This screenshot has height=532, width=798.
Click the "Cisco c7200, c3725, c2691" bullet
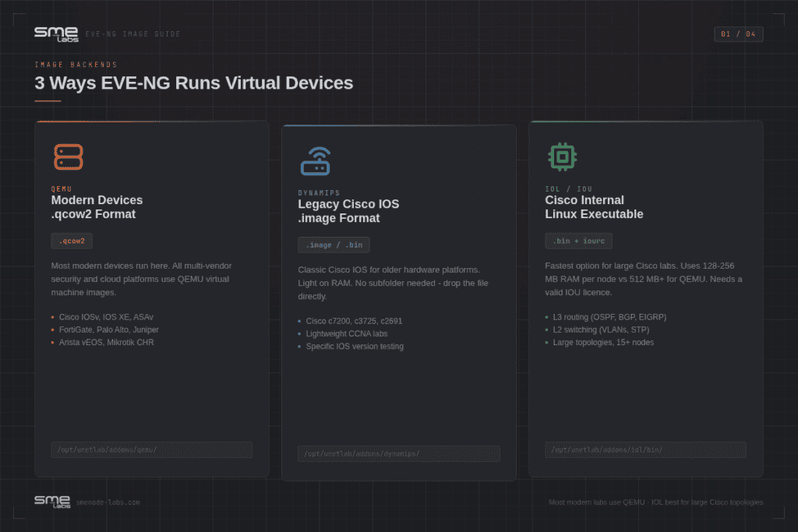[354, 321]
